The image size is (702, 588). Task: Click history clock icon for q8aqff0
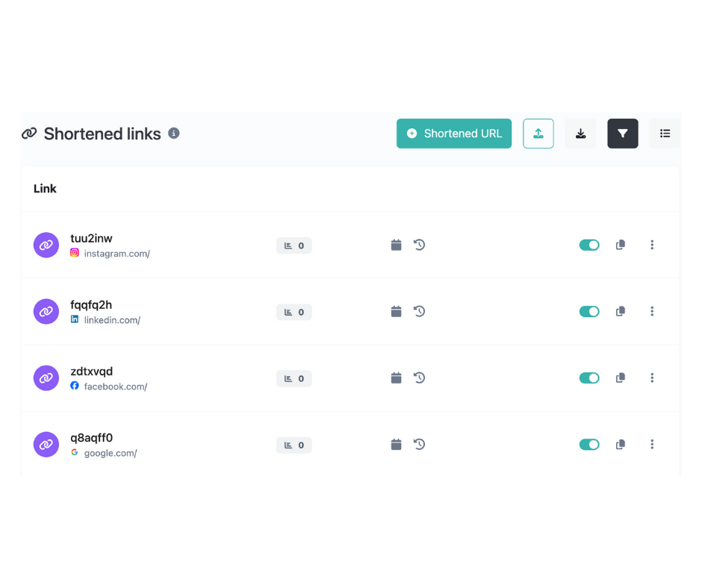[x=420, y=445]
